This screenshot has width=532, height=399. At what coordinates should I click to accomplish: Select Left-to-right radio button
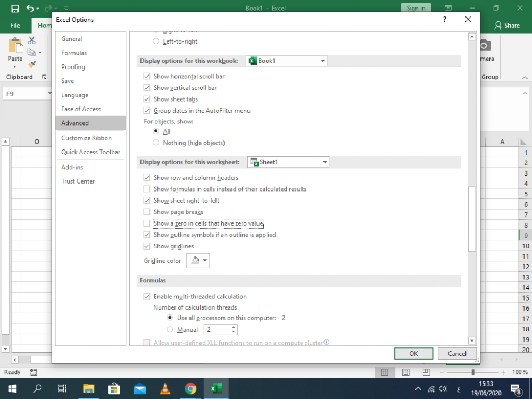point(156,41)
